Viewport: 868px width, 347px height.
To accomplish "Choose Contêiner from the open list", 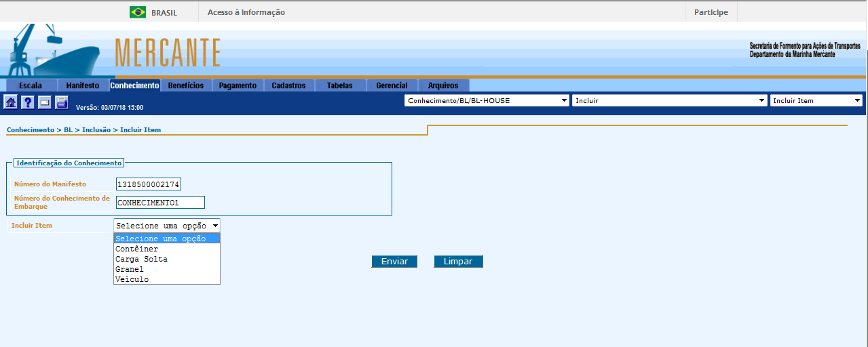I will pos(136,249).
